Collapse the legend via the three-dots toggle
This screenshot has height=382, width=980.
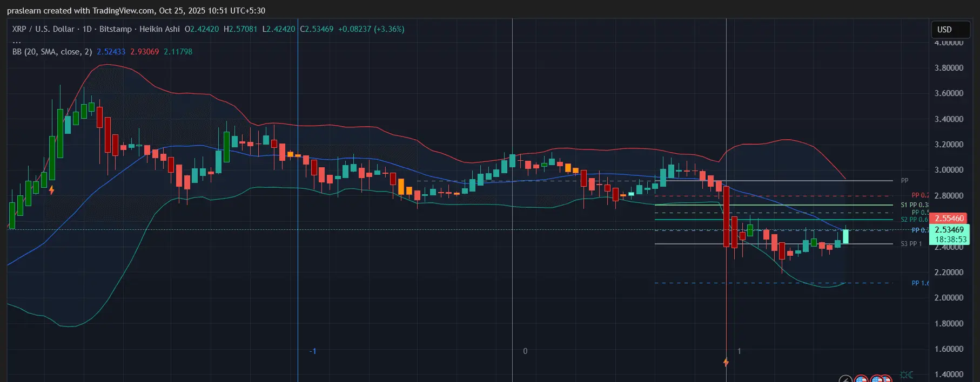17,41
